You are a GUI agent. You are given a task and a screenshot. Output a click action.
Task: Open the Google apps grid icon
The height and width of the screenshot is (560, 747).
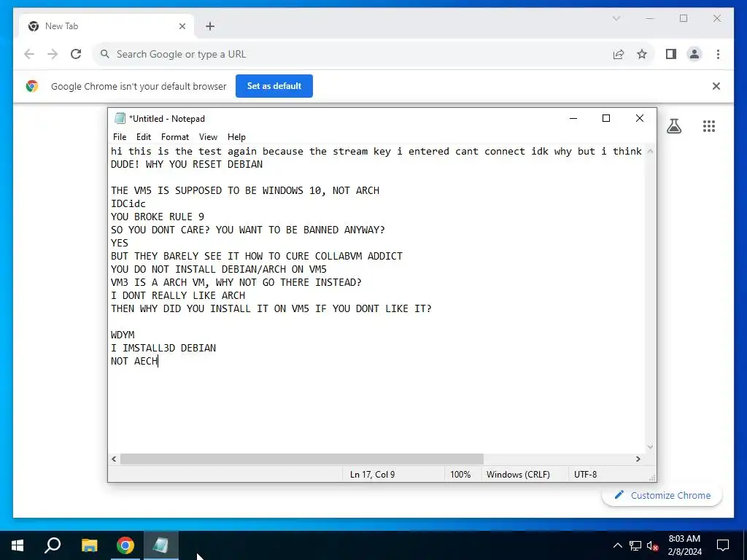709,125
